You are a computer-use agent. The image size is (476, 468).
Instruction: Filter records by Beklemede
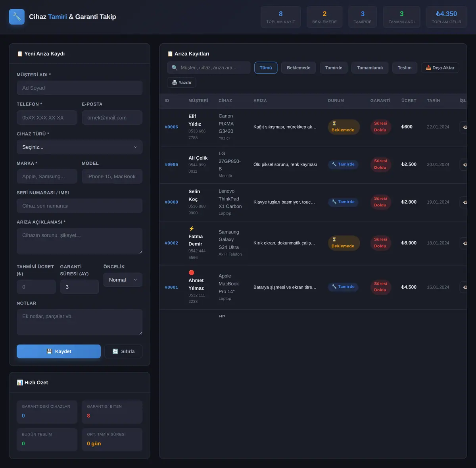tap(299, 67)
